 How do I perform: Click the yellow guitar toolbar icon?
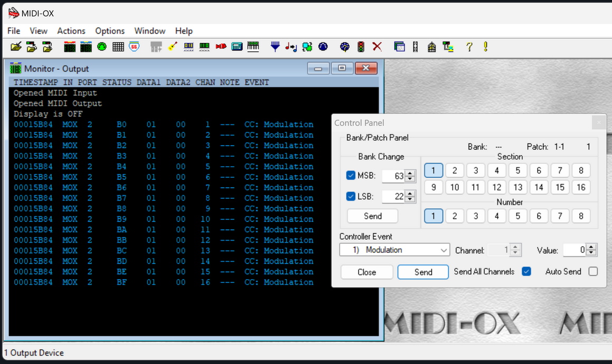click(173, 47)
